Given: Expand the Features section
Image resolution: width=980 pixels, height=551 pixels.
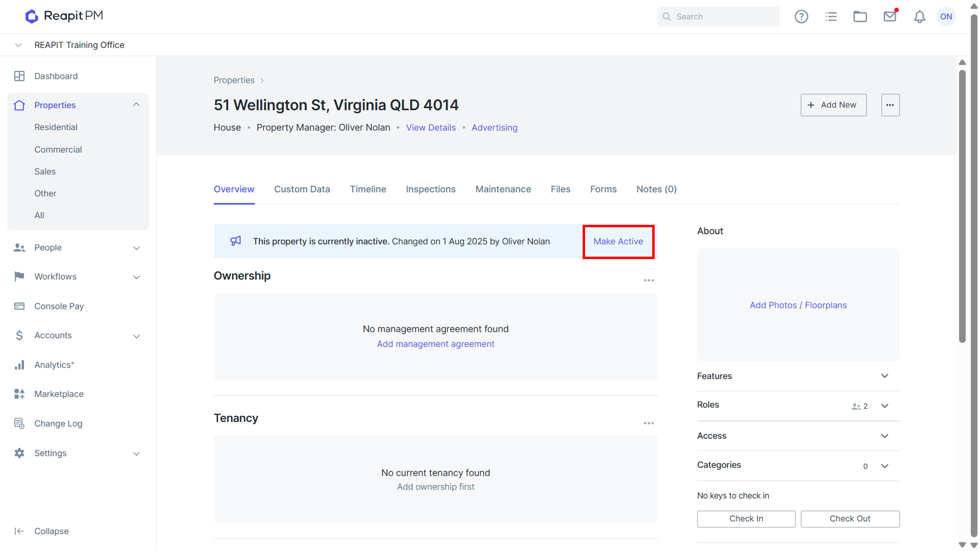Looking at the screenshot, I should [x=884, y=376].
